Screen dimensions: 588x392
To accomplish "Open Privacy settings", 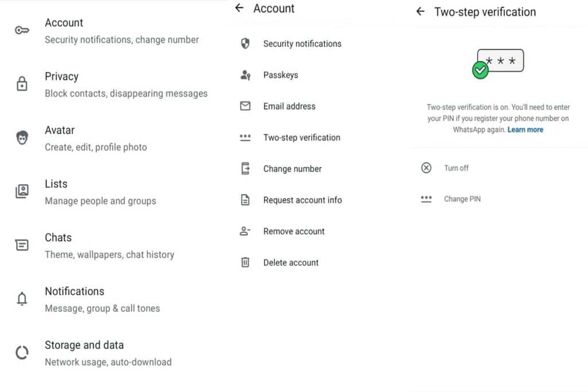I will click(x=113, y=84).
